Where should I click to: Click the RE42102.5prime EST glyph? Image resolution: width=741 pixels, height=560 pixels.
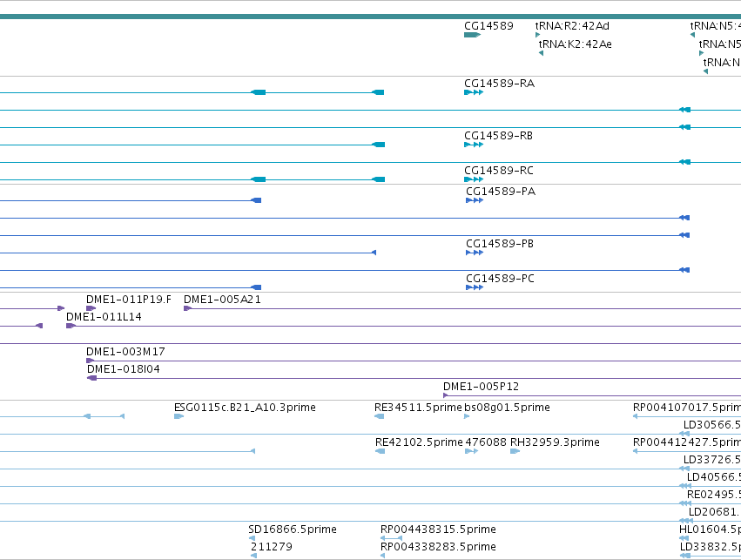(x=380, y=451)
